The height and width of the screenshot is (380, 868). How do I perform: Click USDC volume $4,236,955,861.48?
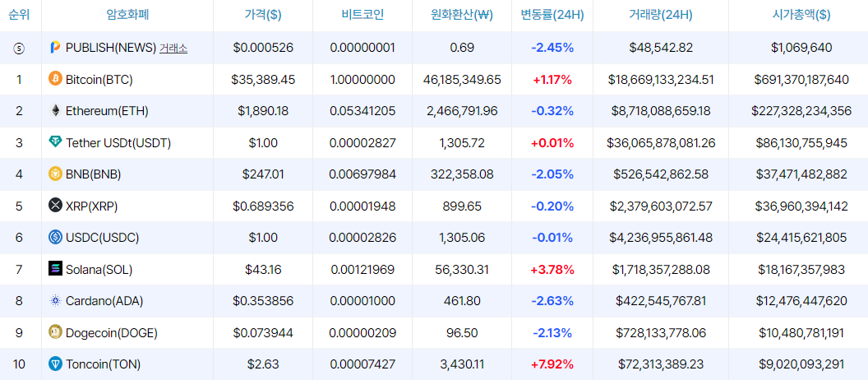661,239
